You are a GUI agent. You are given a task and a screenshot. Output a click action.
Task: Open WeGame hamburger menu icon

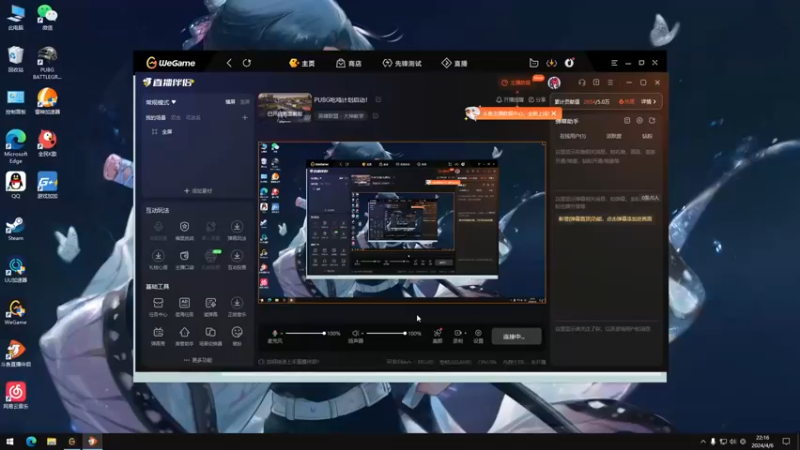point(614,63)
